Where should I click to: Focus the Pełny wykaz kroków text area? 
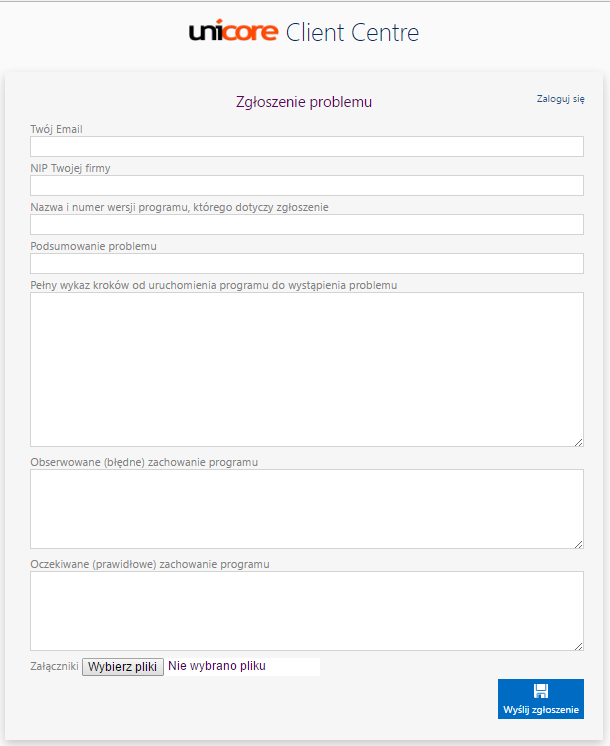pyautogui.click(x=306, y=369)
